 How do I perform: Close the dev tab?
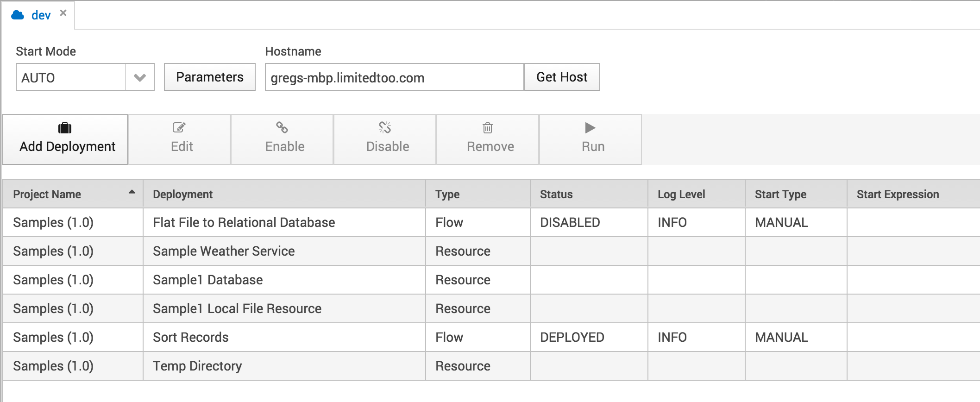coord(63,13)
